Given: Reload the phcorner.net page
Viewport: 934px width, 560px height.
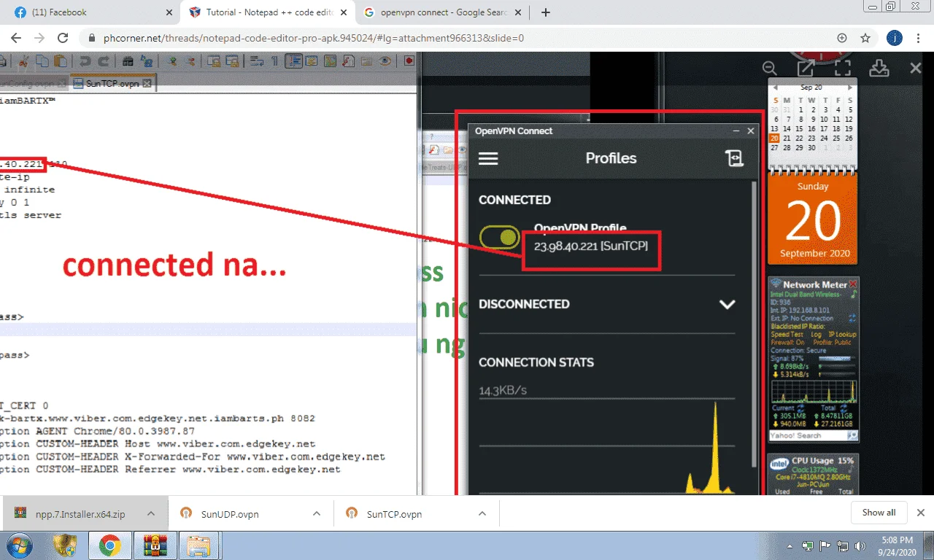Looking at the screenshot, I should pyautogui.click(x=63, y=38).
